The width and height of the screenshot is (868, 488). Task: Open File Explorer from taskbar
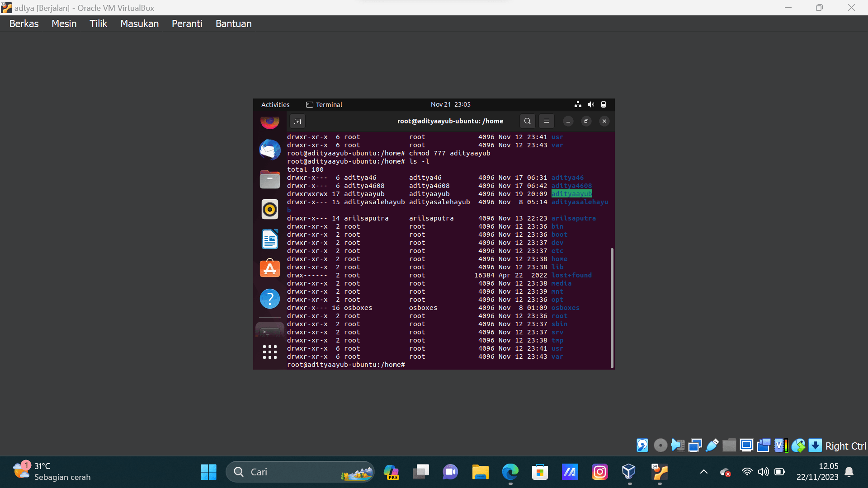coord(480,472)
